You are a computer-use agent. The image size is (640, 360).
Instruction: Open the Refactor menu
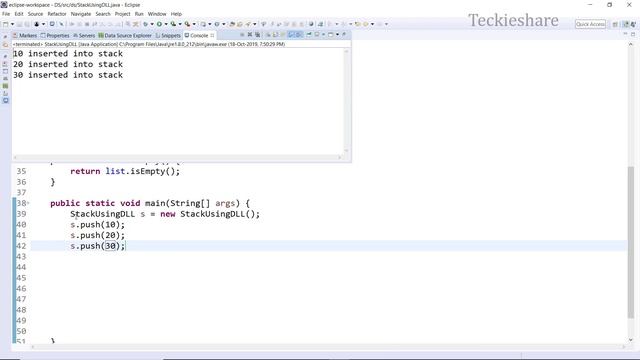(x=57, y=14)
